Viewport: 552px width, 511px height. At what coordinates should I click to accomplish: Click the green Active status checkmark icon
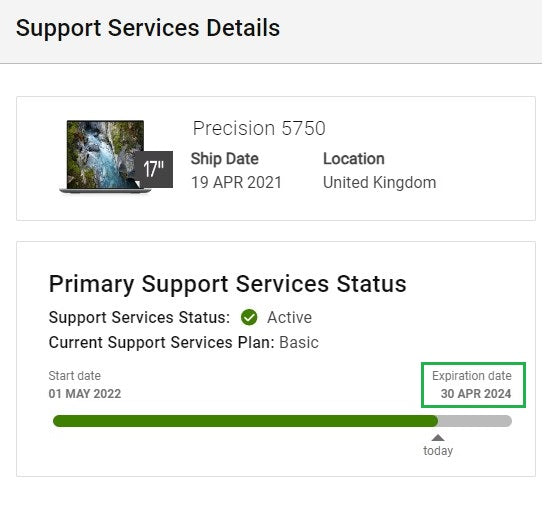(249, 317)
